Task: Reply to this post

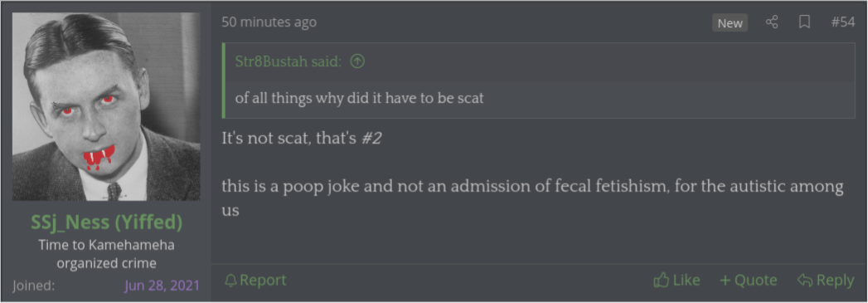Action: click(x=826, y=281)
